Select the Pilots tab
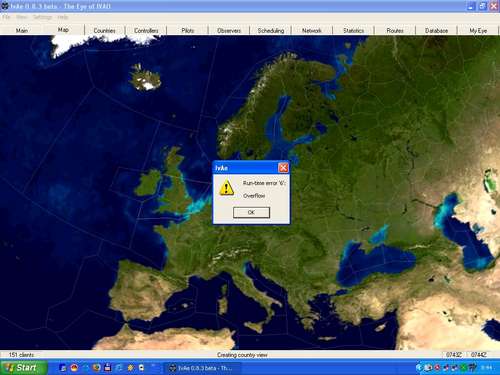Viewport: 500px width, 375px height. pyautogui.click(x=188, y=30)
